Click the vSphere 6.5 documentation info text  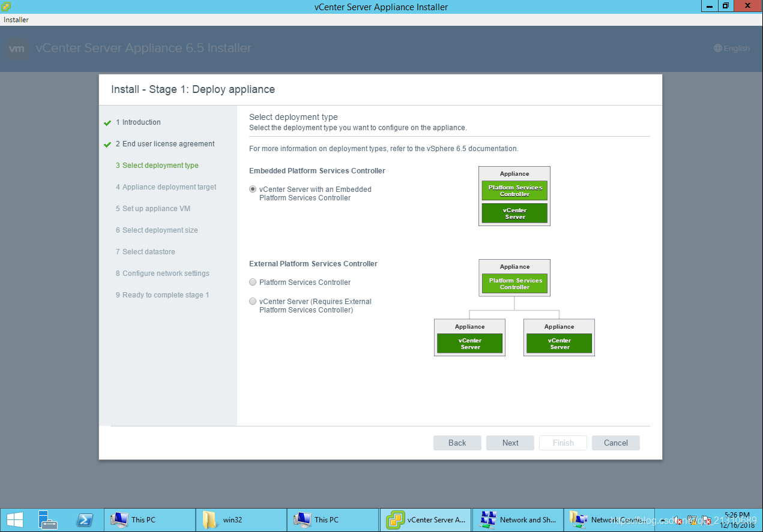tap(384, 149)
